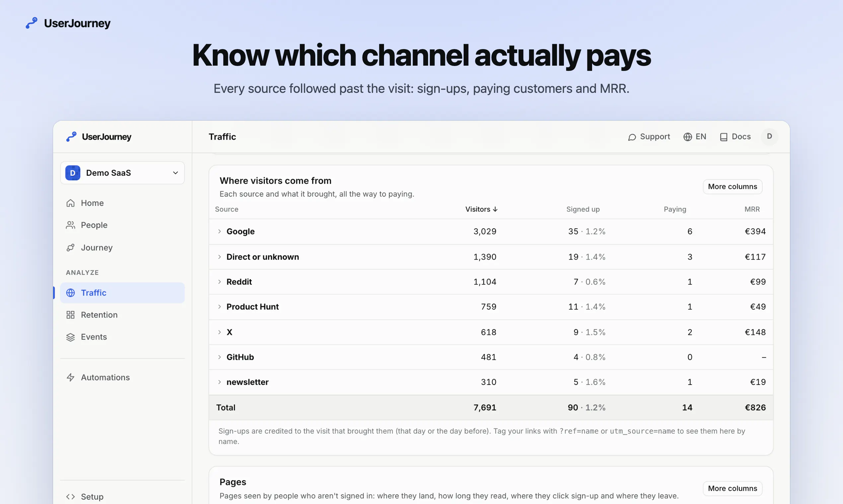Open the Journey icon in sidebar
The height and width of the screenshot is (504, 843).
tap(70, 248)
